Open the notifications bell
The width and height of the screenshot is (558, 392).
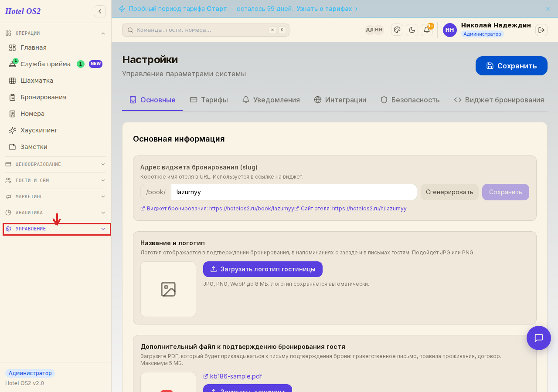click(x=427, y=30)
